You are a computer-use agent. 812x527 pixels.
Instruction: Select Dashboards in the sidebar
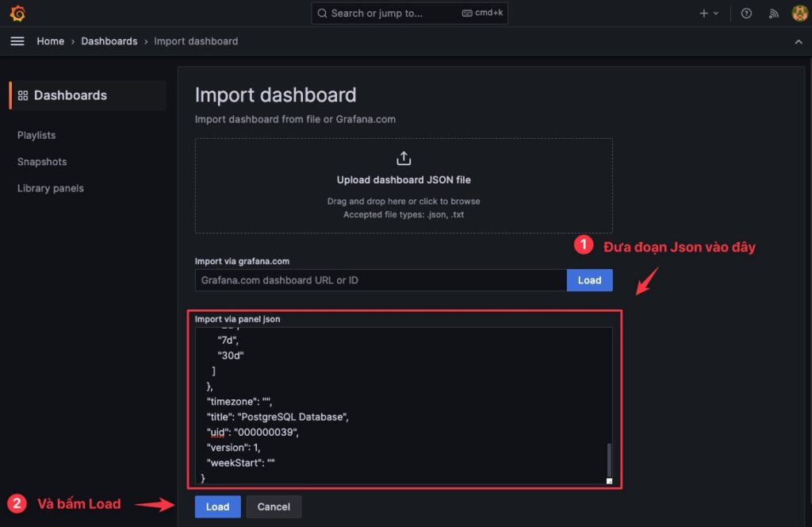88,95
